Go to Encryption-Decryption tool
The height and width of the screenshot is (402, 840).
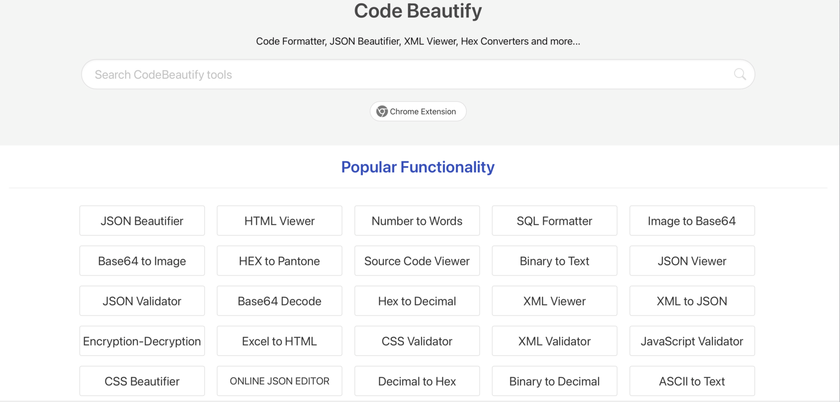pos(142,341)
